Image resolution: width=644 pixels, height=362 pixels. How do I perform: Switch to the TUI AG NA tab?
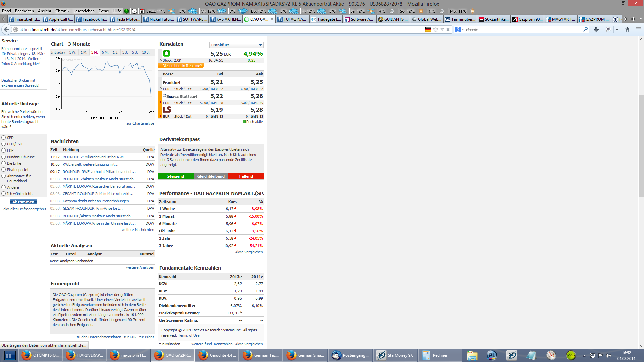point(292,19)
